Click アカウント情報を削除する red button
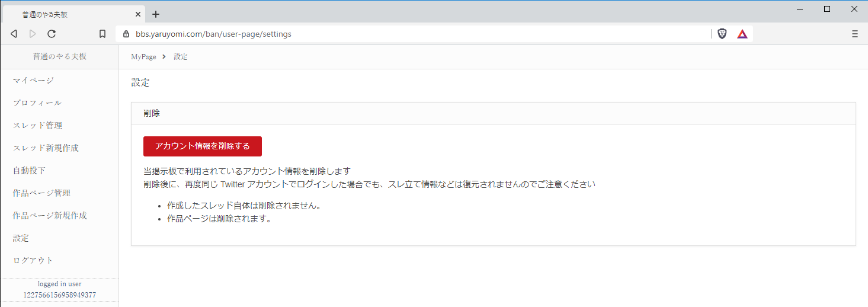The image size is (868, 307). [x=203, y=146]
